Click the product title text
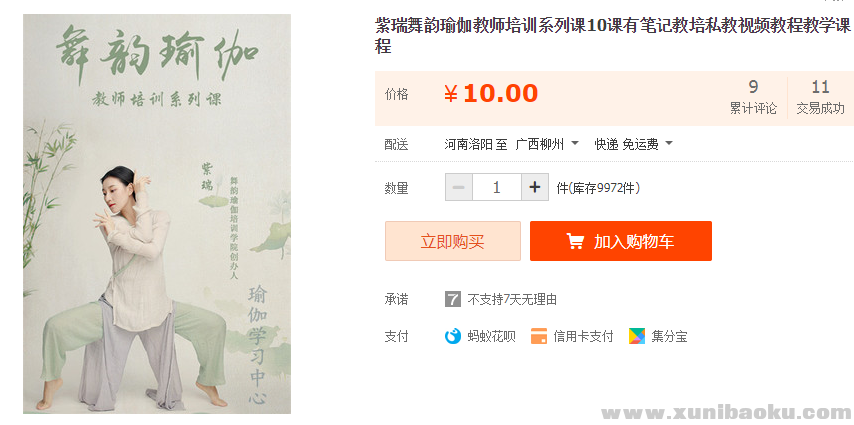Viewport: 854px width, 425px height. (x=613, y=36)
